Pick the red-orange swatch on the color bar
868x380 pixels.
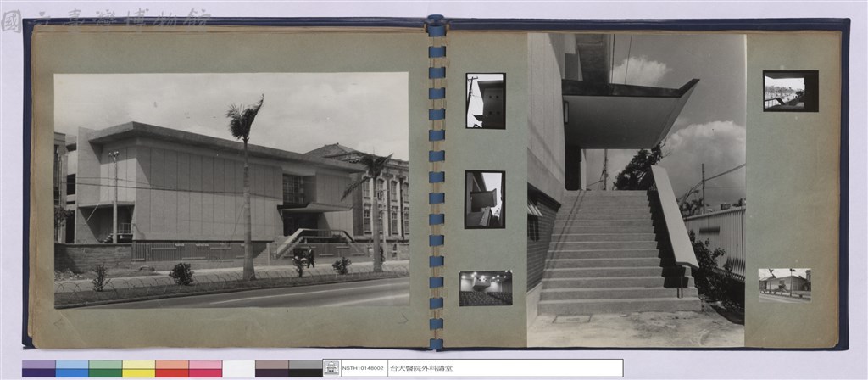click(x=172, y=368)
